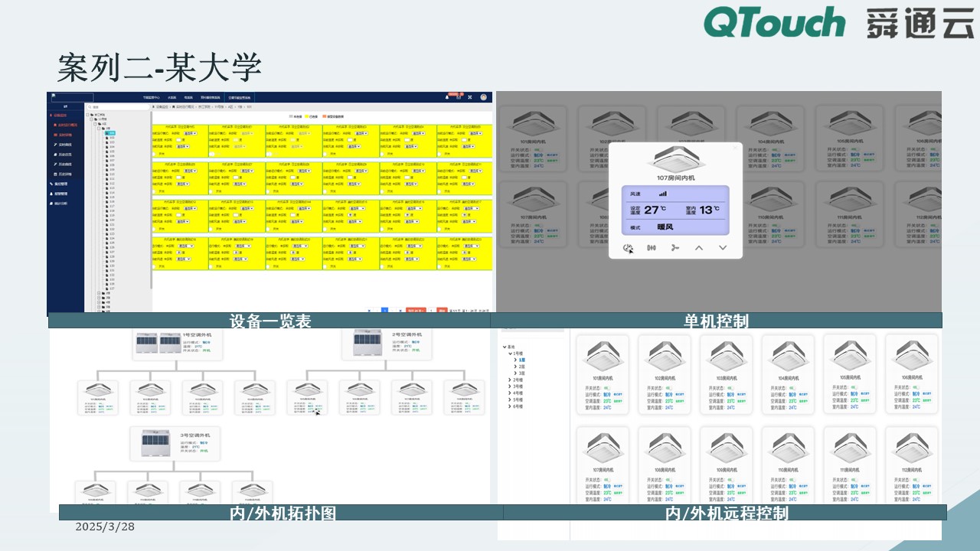The width and height of the screenshot is (980, 551).
Task: Click the power icon in 107 control popup
Action: pyautogui.click(x=628, y=248)
